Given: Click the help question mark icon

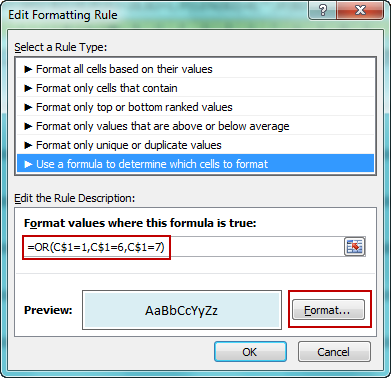Looking at the screenshot, I should pyautogui.click(x=322, y=11).
